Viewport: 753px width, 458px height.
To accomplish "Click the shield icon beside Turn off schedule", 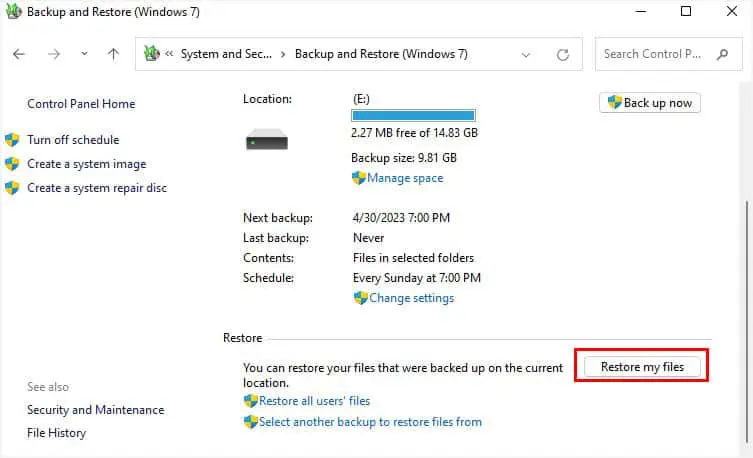I will 12,140.
